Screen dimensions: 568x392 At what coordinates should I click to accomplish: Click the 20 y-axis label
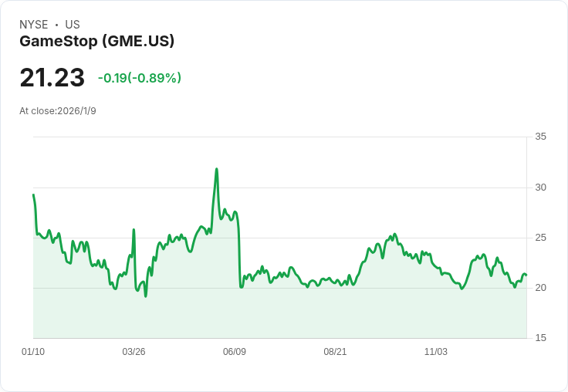click(x=540, y=288)
